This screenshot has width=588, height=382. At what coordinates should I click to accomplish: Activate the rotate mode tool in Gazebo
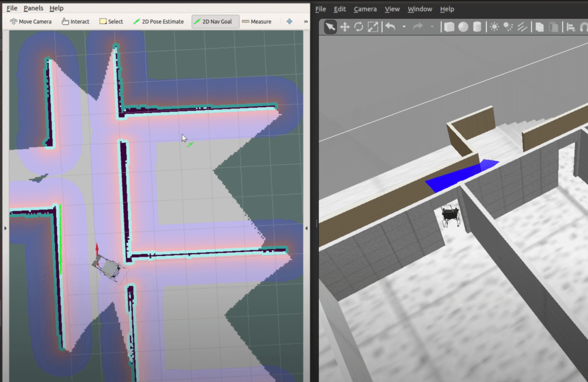(359, 27)
